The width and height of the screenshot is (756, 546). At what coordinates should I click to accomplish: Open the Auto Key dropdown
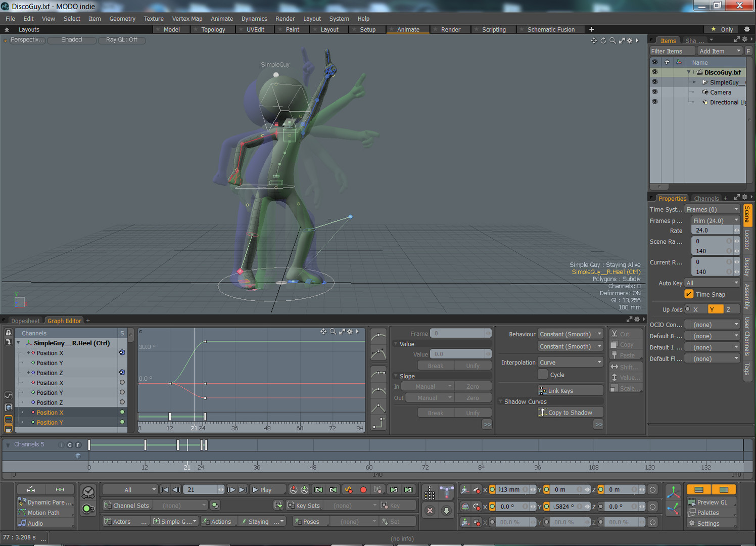(x=713, y=283)
